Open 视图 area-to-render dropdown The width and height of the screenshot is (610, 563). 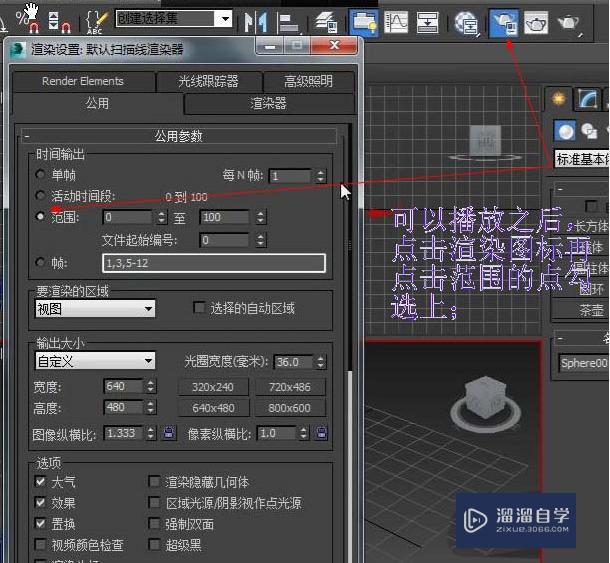click(x=95, y=309)
